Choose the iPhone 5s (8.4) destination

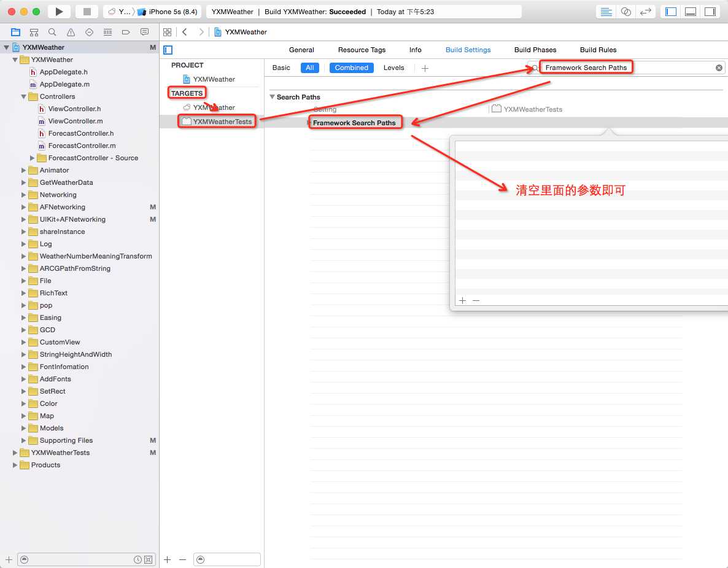coord(168,12)
